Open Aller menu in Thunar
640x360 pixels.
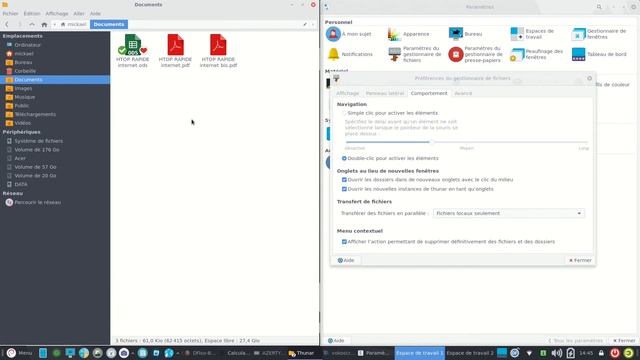click(79, 13)
